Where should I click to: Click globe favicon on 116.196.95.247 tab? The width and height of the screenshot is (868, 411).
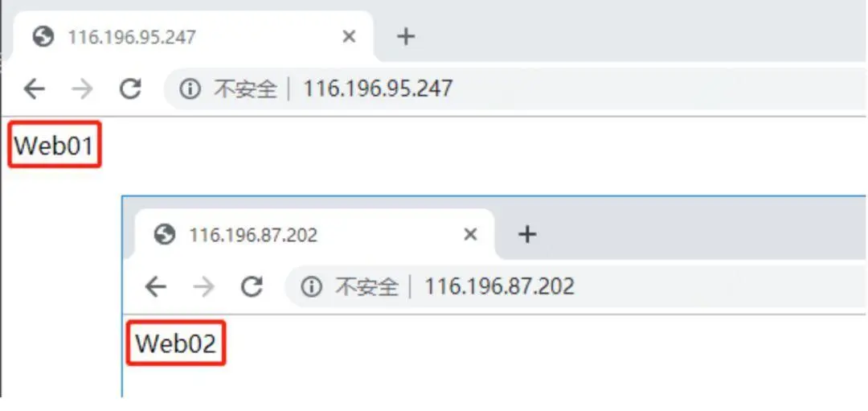click(x=43, y=37)
